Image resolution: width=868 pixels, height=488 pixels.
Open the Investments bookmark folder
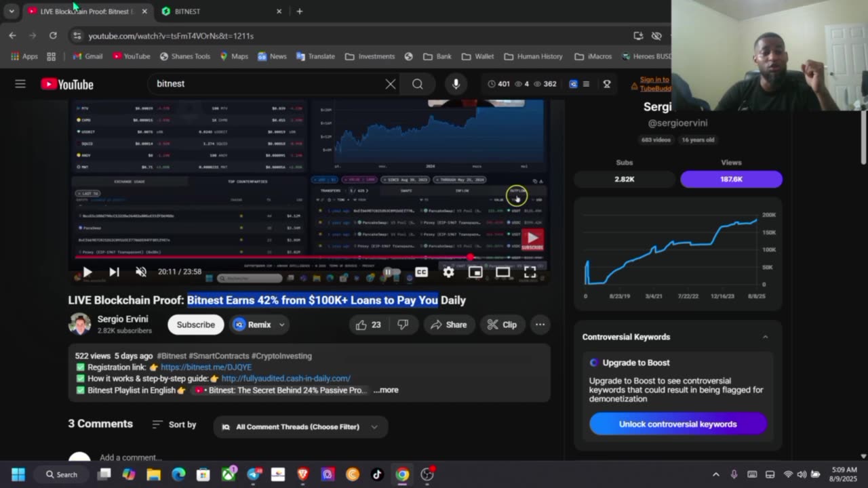pos(370,56)
